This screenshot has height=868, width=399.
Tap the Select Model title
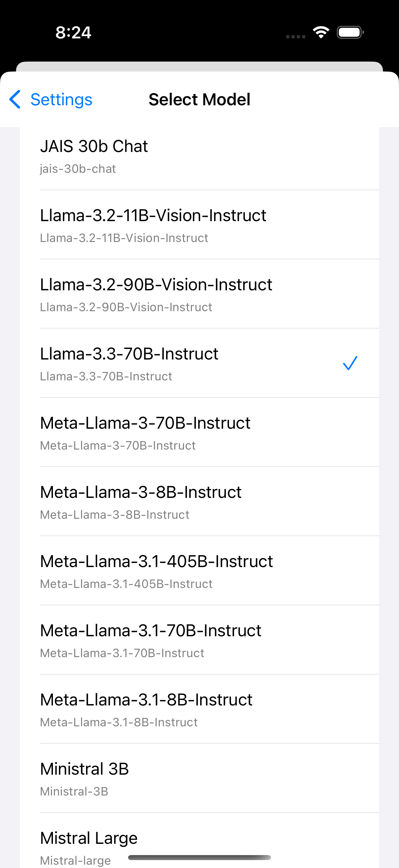[199, 99]
